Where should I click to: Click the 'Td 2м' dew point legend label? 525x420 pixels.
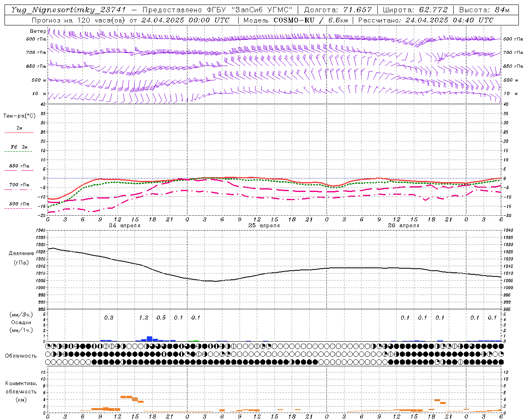tap(19, 147)
